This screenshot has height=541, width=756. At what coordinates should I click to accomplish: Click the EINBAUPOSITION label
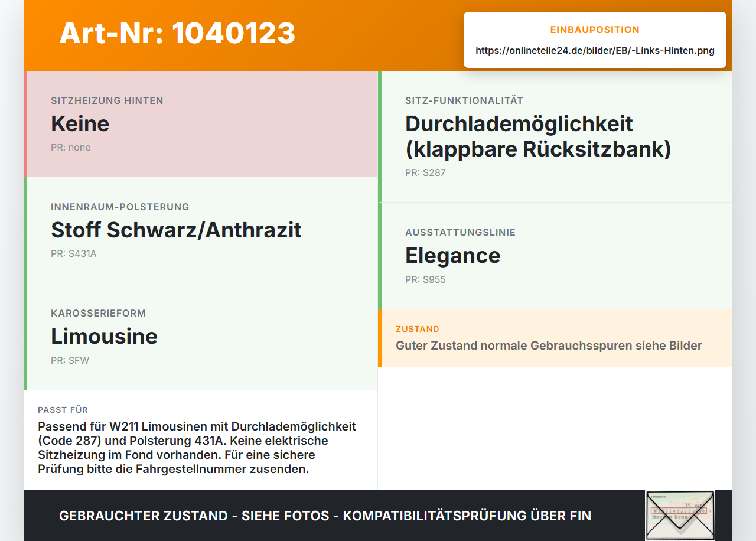click(595, 30)
